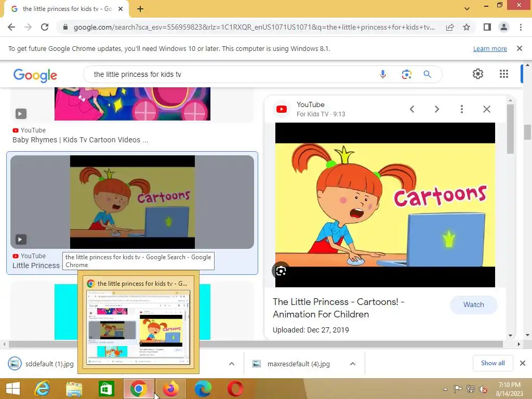This screenshot has height=399, width=532.
Task: Expand options for sddefault (1).jpg download
Action: [x=232, y=364]
